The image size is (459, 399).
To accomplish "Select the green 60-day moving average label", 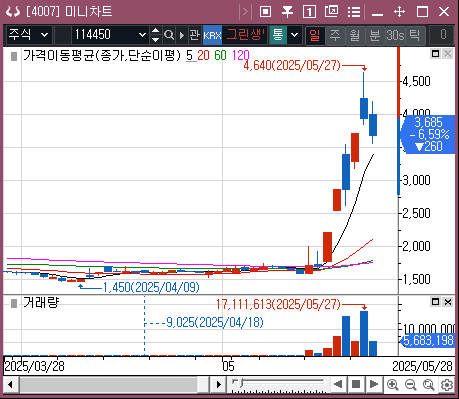I will (220, 55).
